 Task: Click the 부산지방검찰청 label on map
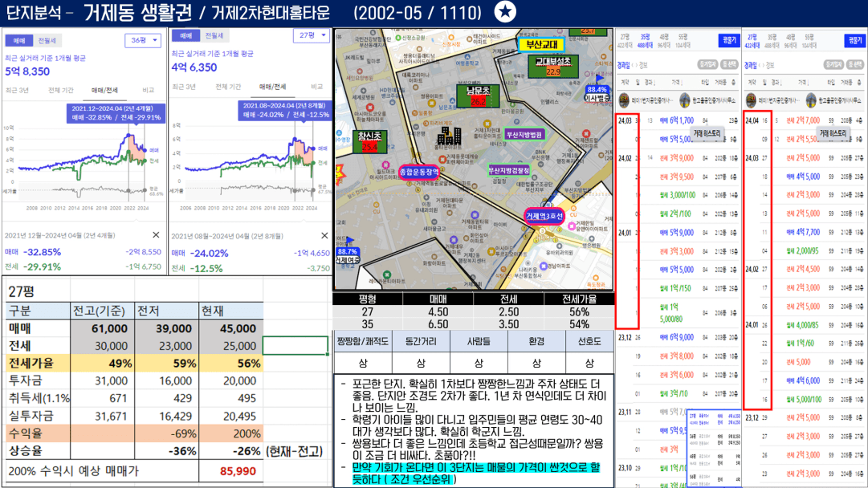pos(509,170)
